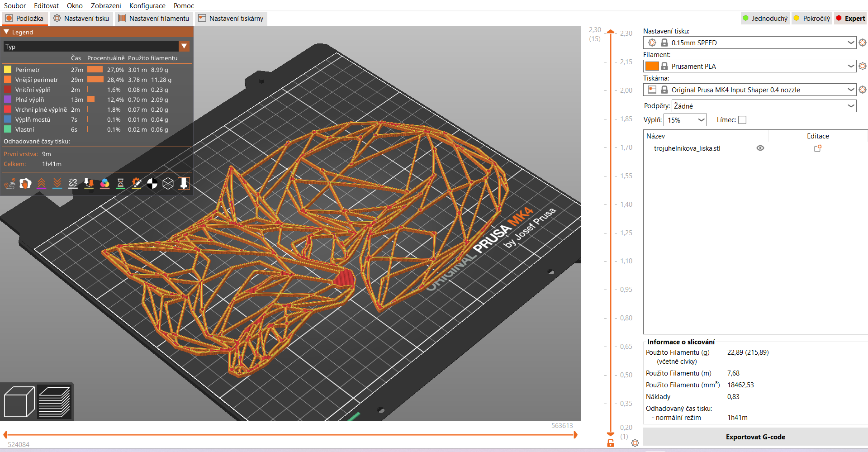Toggle travel moves visibility icon in legend
Image resolution: width=868 pixels, height=452 pixels.
pyautogui.click(x=9, y=183)
